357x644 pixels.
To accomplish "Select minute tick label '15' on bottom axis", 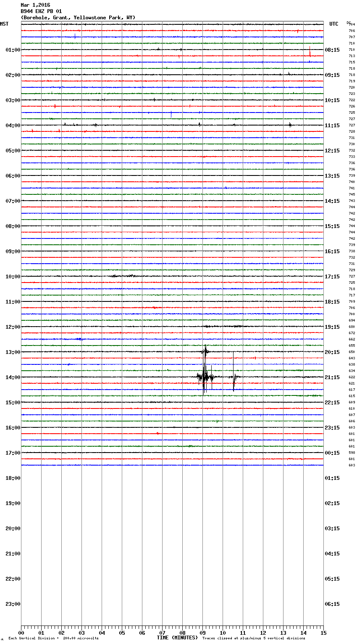I will [x=323, y=633].
